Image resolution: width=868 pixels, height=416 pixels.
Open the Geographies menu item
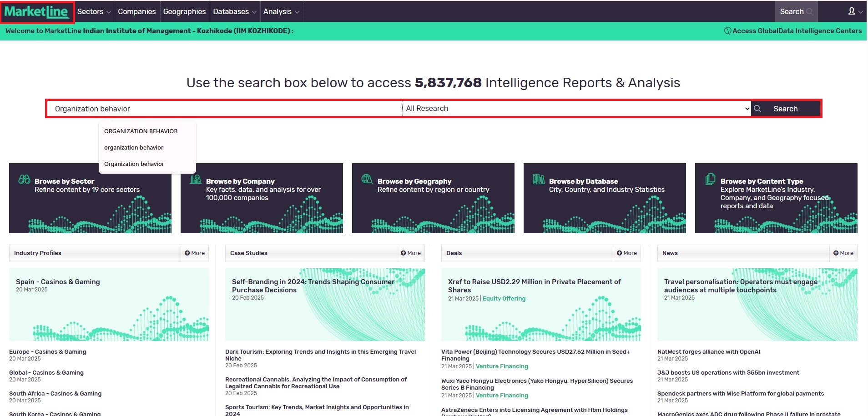coord(184,12)
